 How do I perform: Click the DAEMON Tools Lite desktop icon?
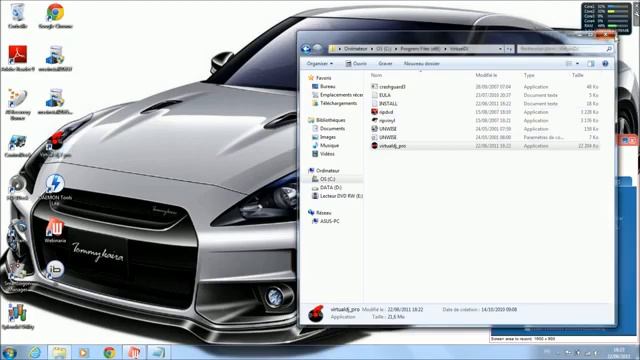[55, 189]
